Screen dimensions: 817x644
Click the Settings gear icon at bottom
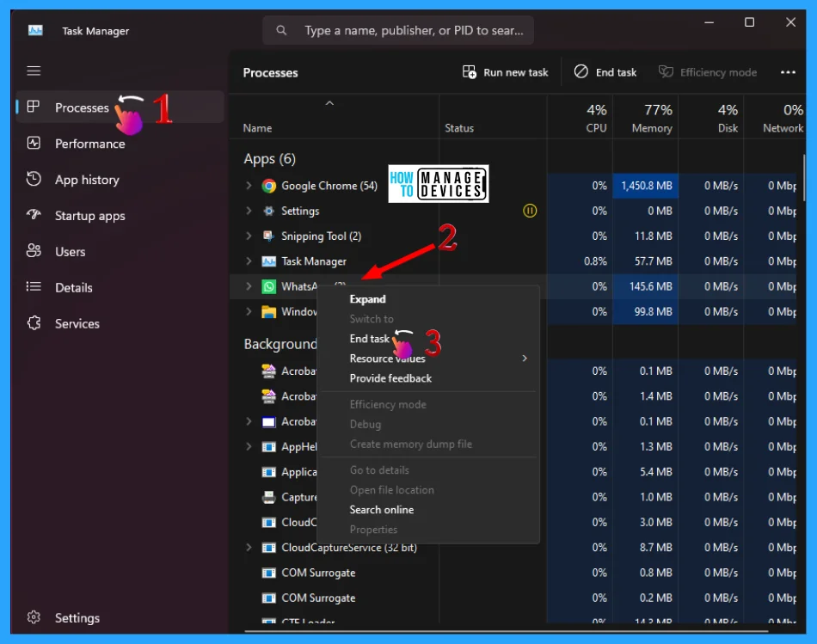(34, 616)
